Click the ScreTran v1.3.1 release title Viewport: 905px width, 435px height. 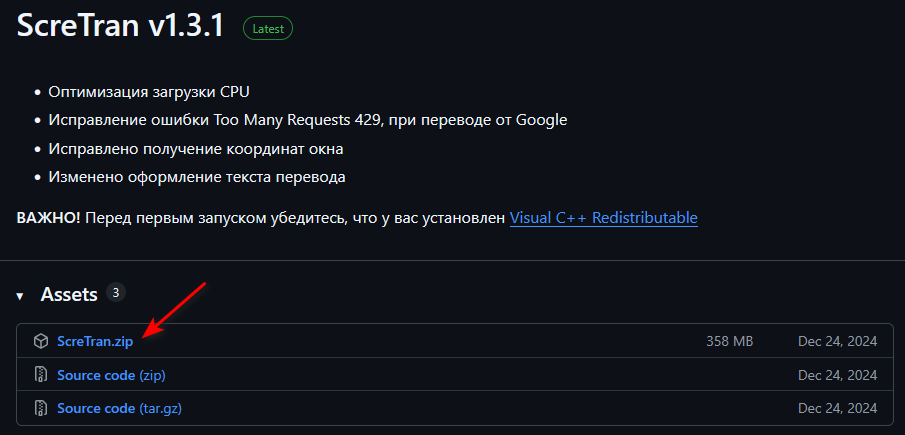[x=123, y=27]
